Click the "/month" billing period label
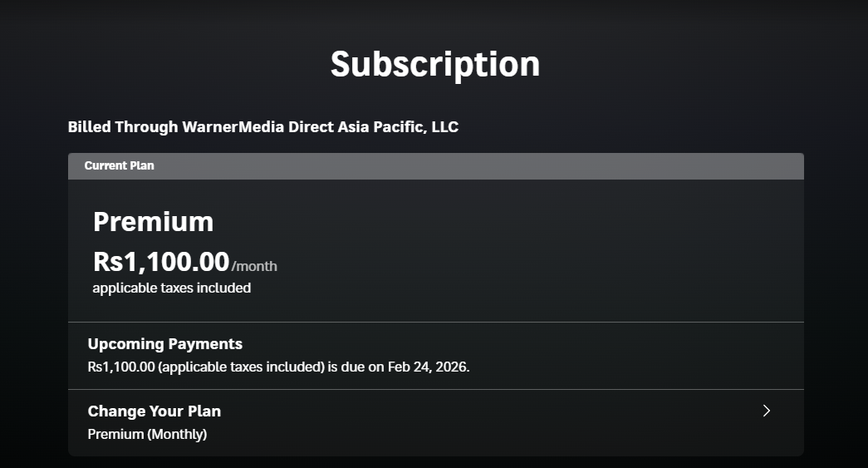Image resolution: width=868 pixels, height=468 pixels. [x=254, y=267]
